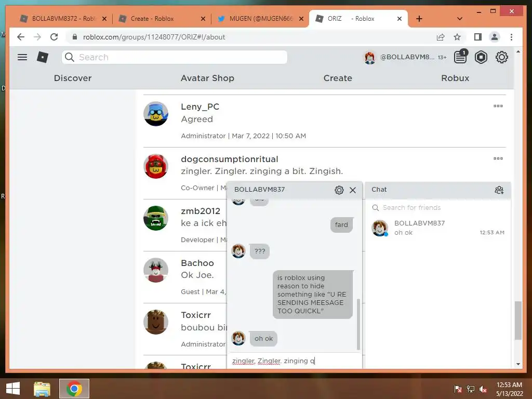This screenshot has width=532, height=399.
Task: Click zmb2012's green avatar thumbnail
Action: coord(156,219)
